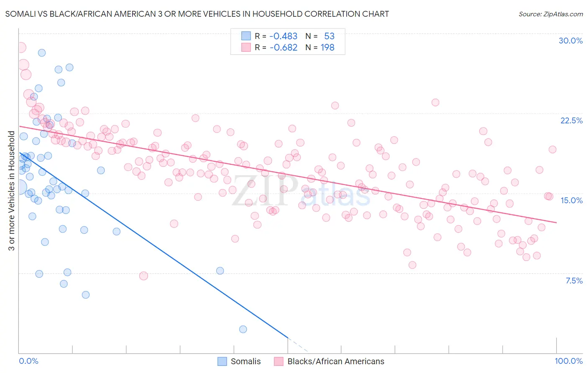This screenshot has width=588, height=373.
Task: Click the 3 or more Vehicles axis title
Action: pyautogui.click(x=12, y=191)
